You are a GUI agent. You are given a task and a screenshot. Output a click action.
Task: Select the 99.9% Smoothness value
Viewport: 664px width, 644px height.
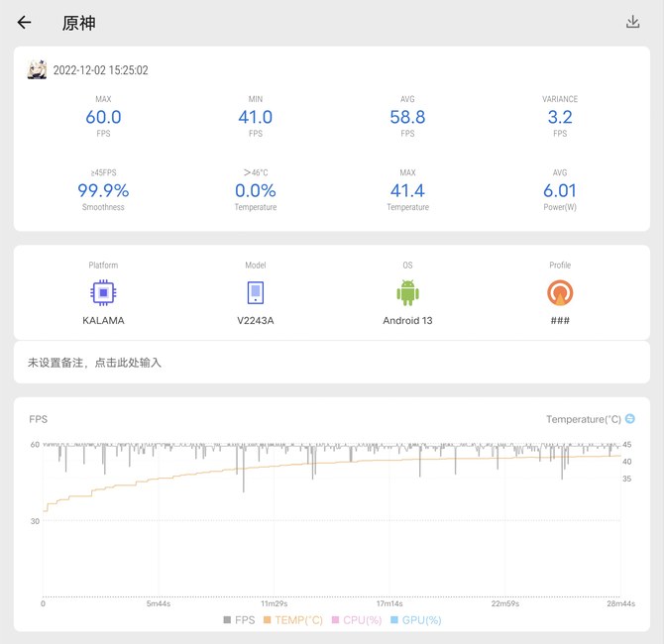(x=103, y=190)
